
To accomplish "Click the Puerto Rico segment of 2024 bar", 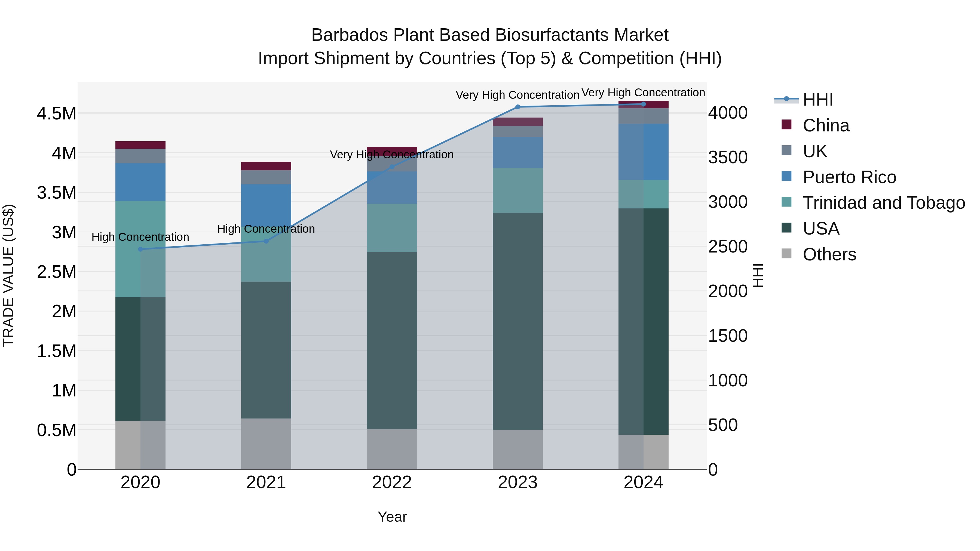I will click(644, 152).
